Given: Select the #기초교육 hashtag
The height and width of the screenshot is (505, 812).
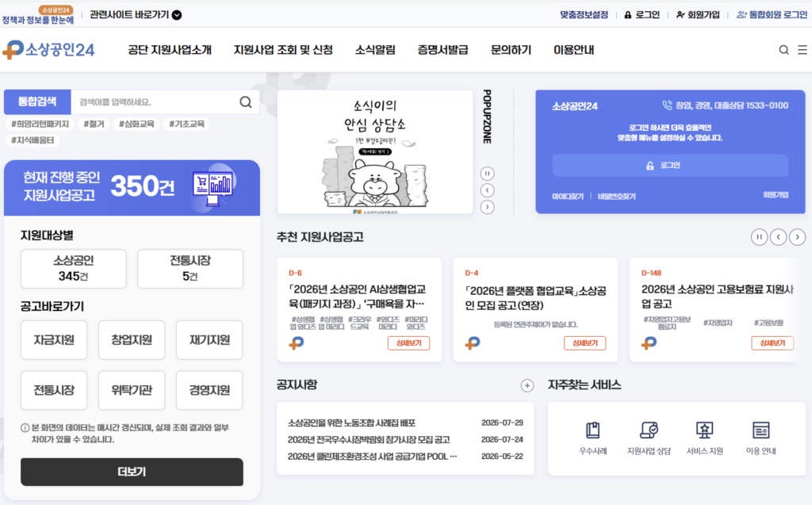Looking at the screenshot, I should [187, 124].
